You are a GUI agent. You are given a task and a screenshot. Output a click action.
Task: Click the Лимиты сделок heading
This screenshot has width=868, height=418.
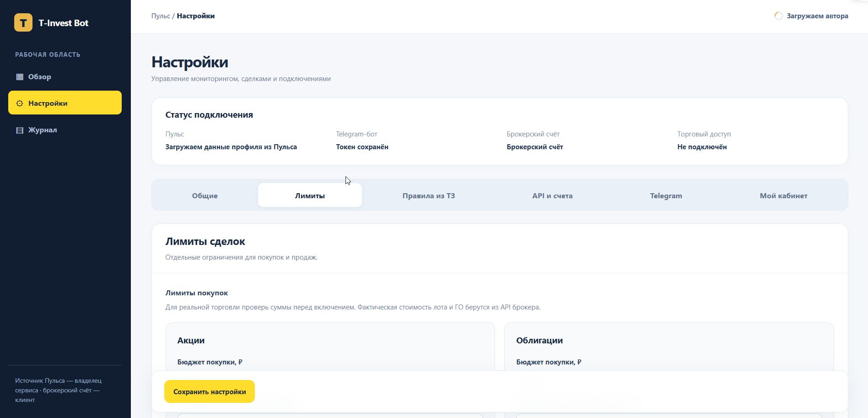(205, 241)
